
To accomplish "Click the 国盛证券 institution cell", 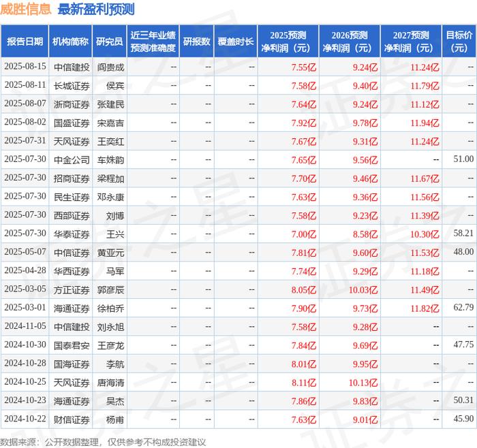I will 72,123.
